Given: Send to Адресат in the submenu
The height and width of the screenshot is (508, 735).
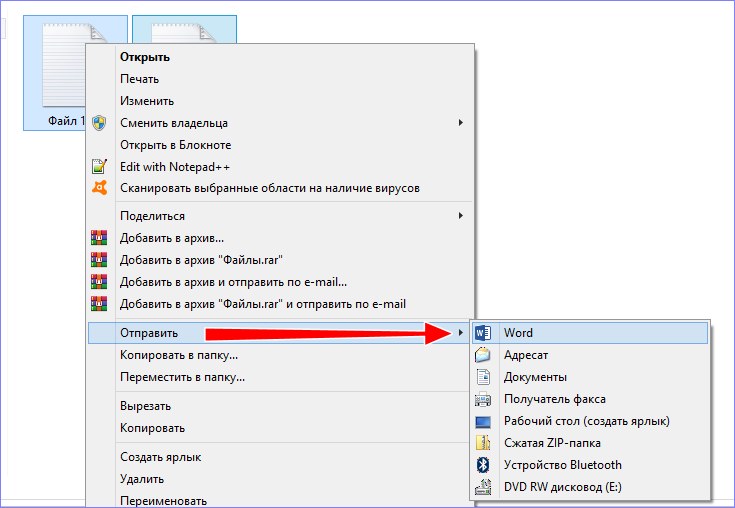Looking at the screenshot, I should (x=590, y=355).
